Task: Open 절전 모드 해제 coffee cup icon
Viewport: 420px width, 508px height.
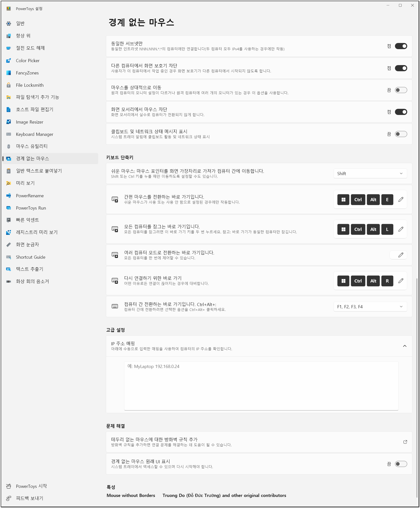Action: point(9,48)
